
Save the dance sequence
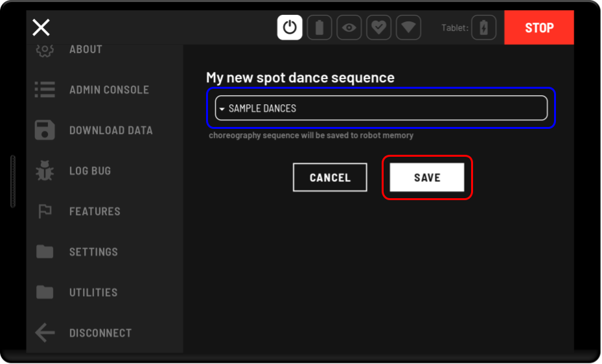pyautogui.click(x=427, y=177)
